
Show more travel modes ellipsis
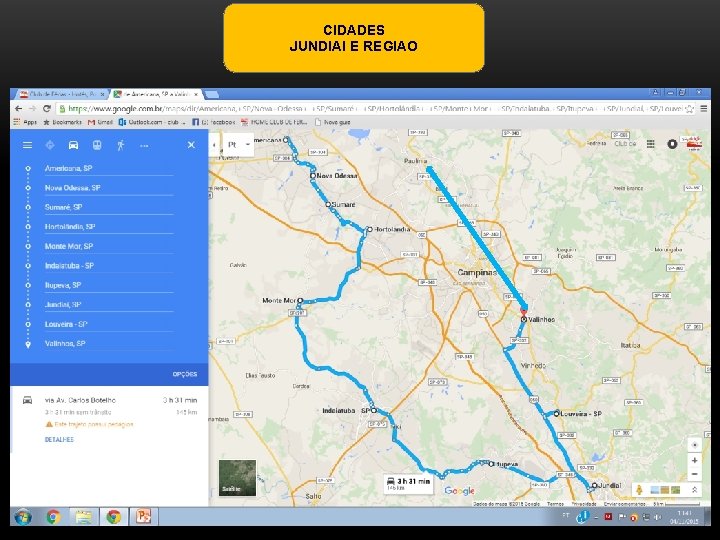pyautogui.click(x=144, y=146)
